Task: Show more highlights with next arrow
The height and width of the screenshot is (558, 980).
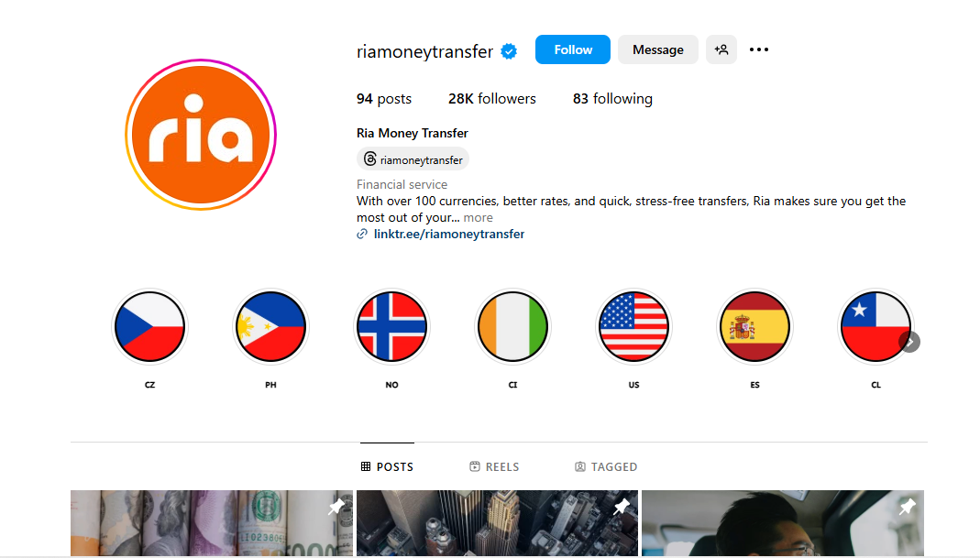Action: click(x=909, y=342)
